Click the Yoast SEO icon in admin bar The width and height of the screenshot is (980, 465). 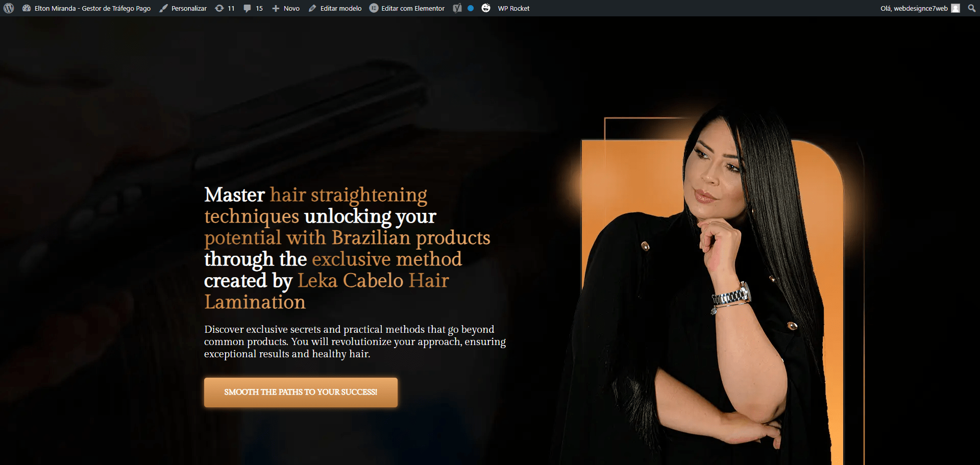pyautogui.click(x=457, y=8)
